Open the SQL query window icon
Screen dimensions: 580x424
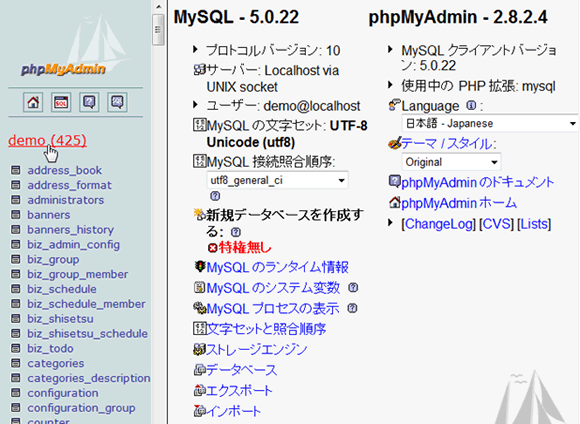tap(61, 102)
